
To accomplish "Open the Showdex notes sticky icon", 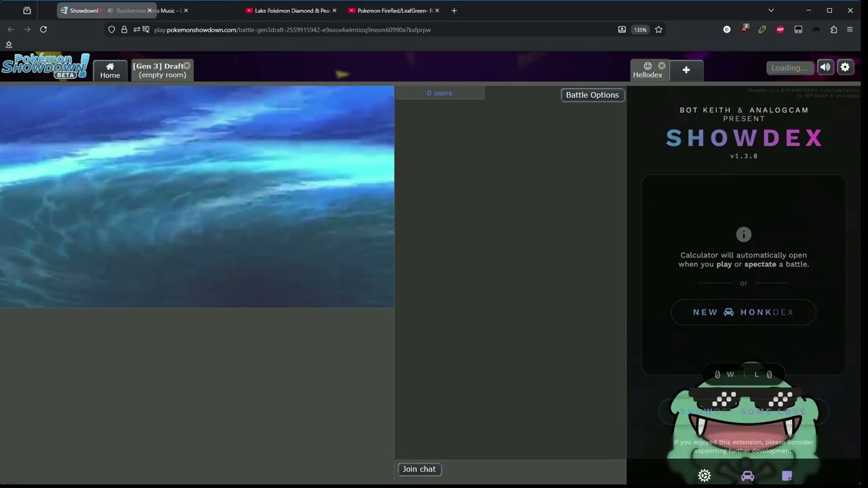I will coord(787,476).
